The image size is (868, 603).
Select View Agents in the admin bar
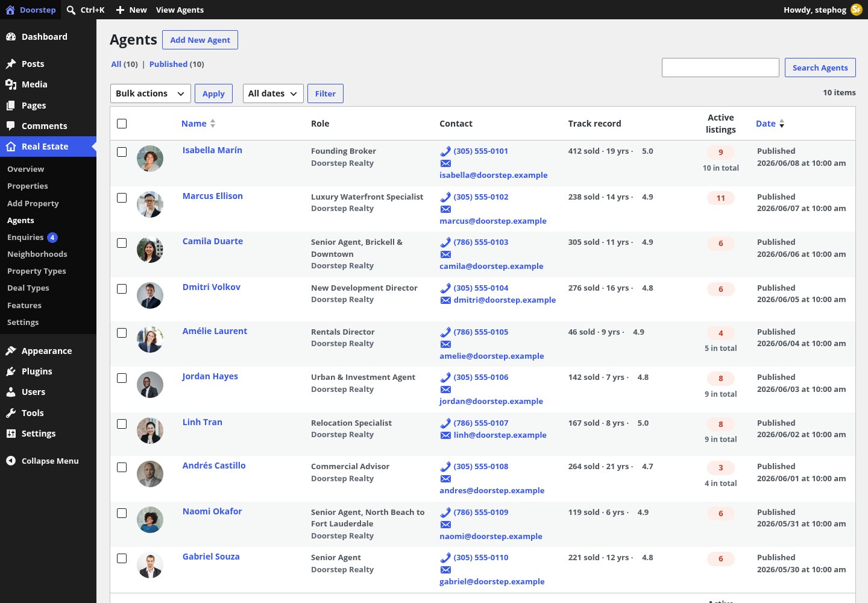(180, 10)
